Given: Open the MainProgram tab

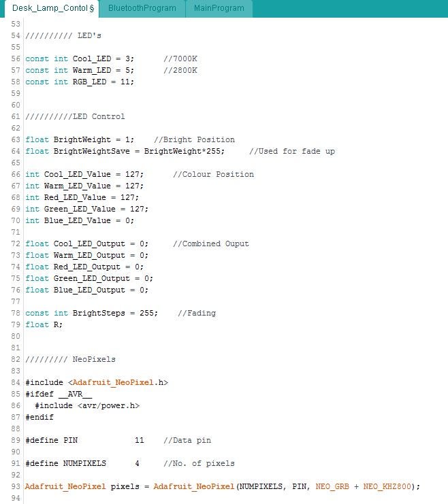Looking at the screenshot, I should pos(219,8).
